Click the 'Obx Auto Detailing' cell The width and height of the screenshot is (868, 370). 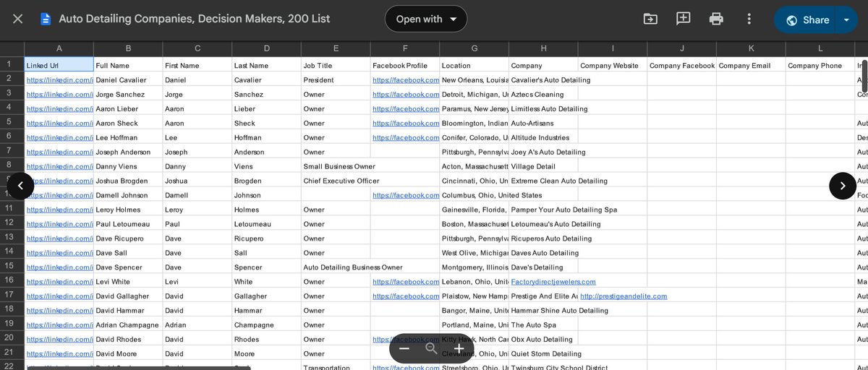543,340
